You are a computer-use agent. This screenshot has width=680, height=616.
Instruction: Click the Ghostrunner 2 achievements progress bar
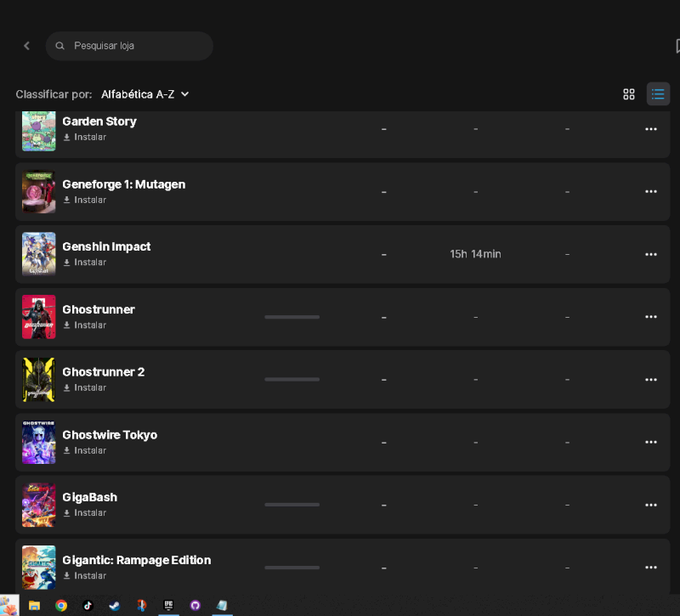(292, 379)
